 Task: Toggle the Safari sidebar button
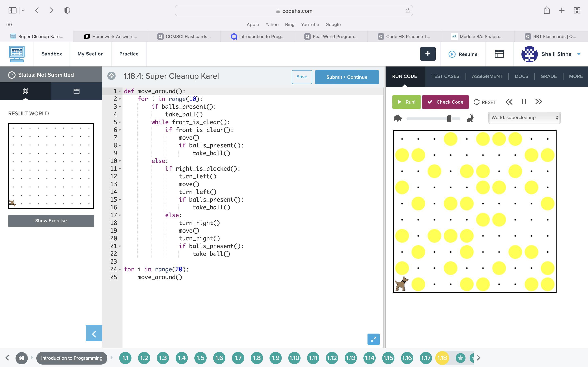click(x=12, y=10)
